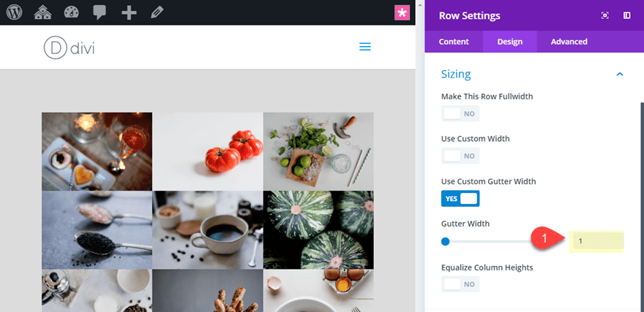This screenshot has height=312, width=644.
Task: Click the plus add-new icon
Action: pos(129,12)
